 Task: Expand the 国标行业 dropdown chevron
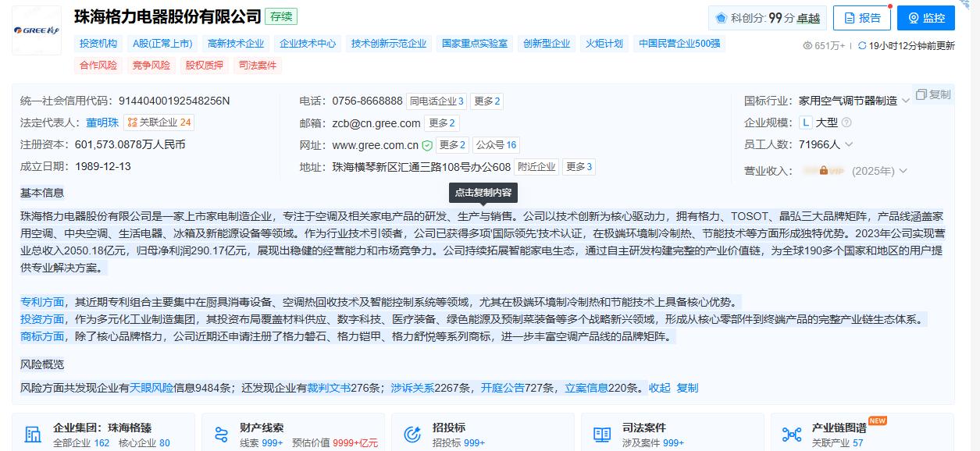click(905, 101)
